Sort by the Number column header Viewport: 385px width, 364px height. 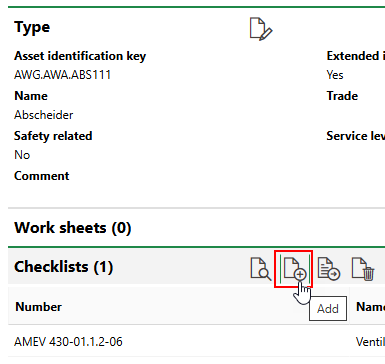coord(39,307)
